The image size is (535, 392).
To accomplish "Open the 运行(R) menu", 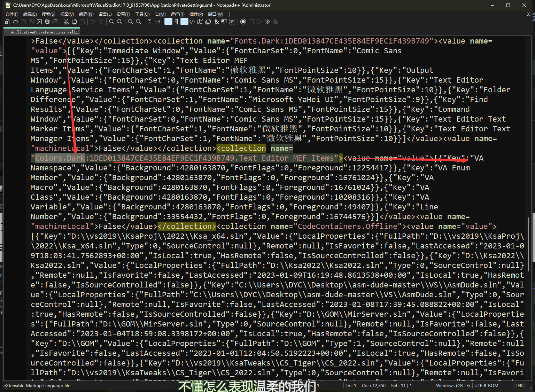I will pos(177,14).
